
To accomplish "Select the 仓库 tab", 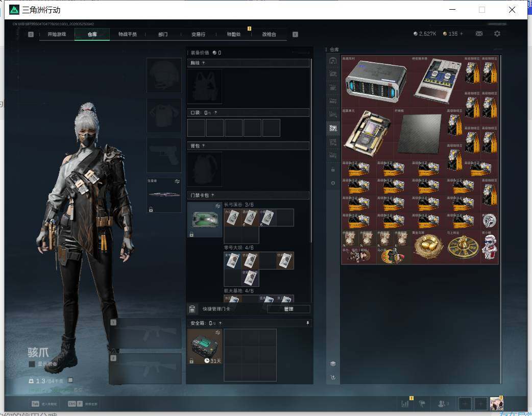I will coord(92,34).
